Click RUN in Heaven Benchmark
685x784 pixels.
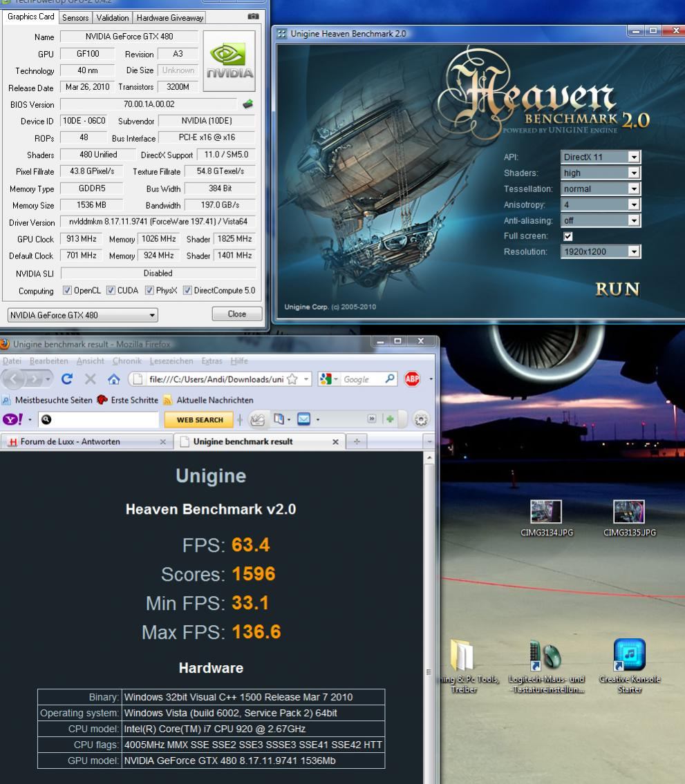(x=617, y=289)
